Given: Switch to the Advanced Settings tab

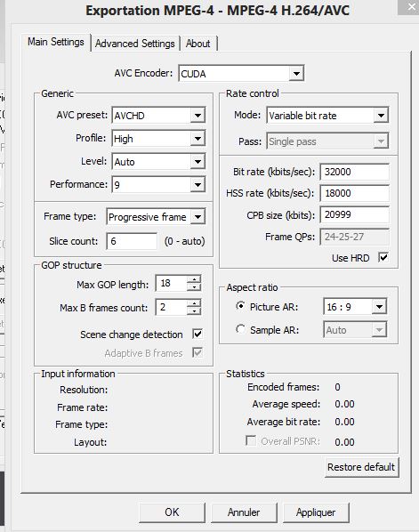Looking at the screenshot, I should click(135, 44).
